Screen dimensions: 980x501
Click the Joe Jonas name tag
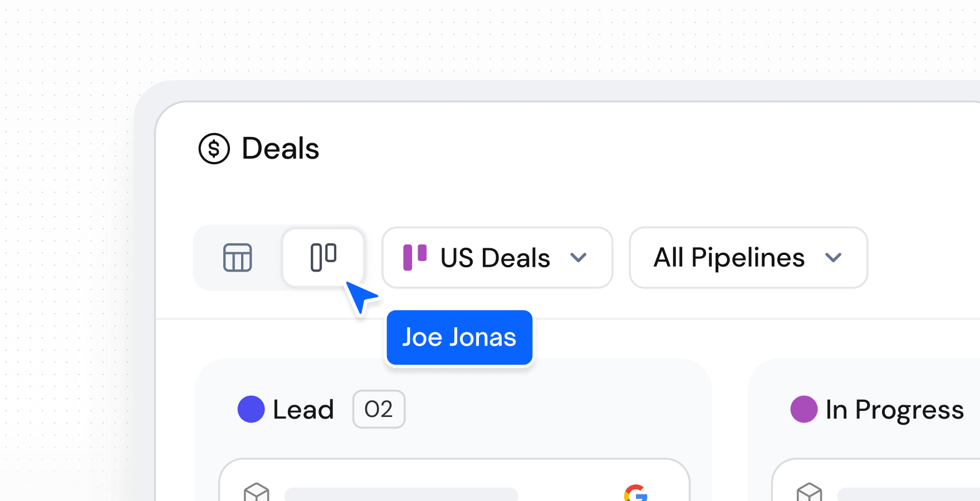click(459, 337)
